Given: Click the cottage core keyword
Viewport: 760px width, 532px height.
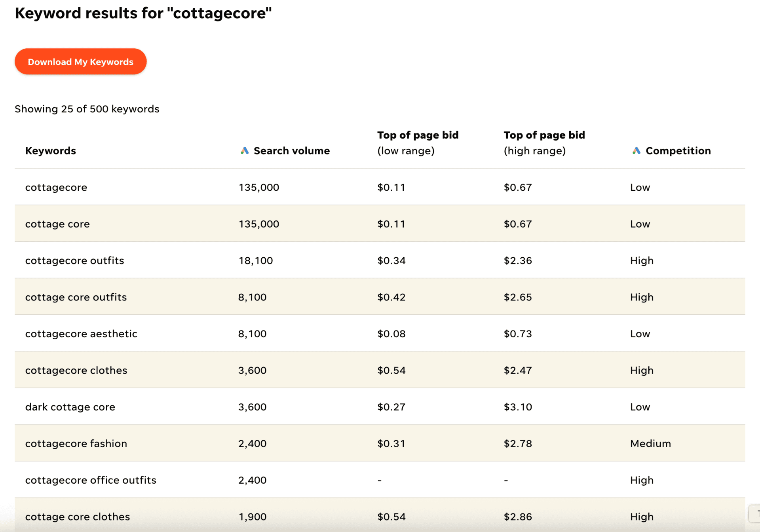Looking at the screenshot, I should click(x=57, y=224).
